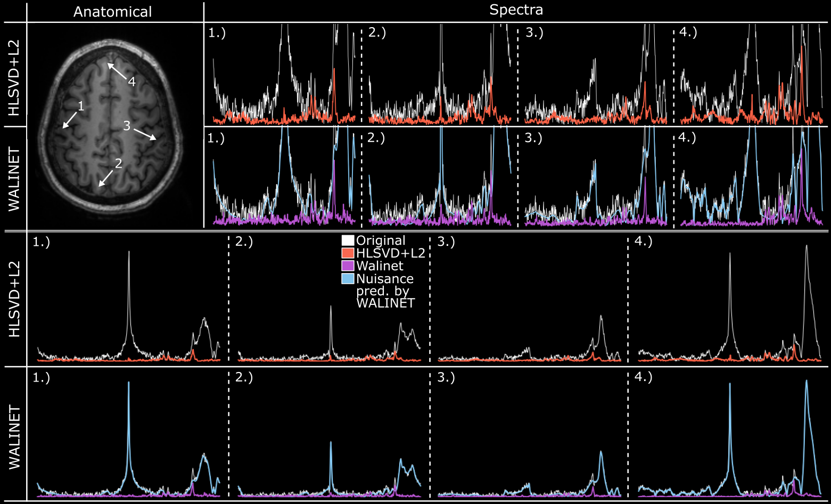Click the "Spectra" column header

click(516, 10)
